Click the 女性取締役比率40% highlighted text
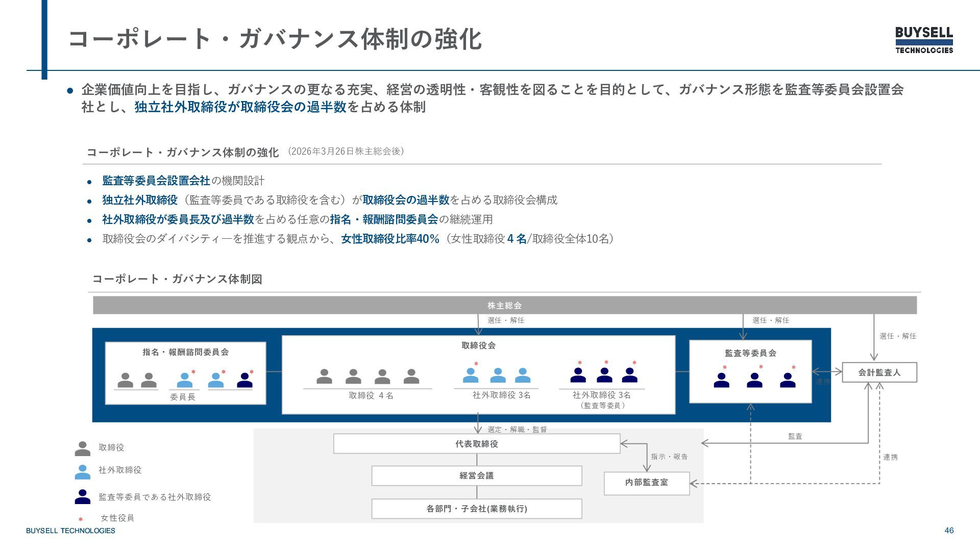 [390, 239]
